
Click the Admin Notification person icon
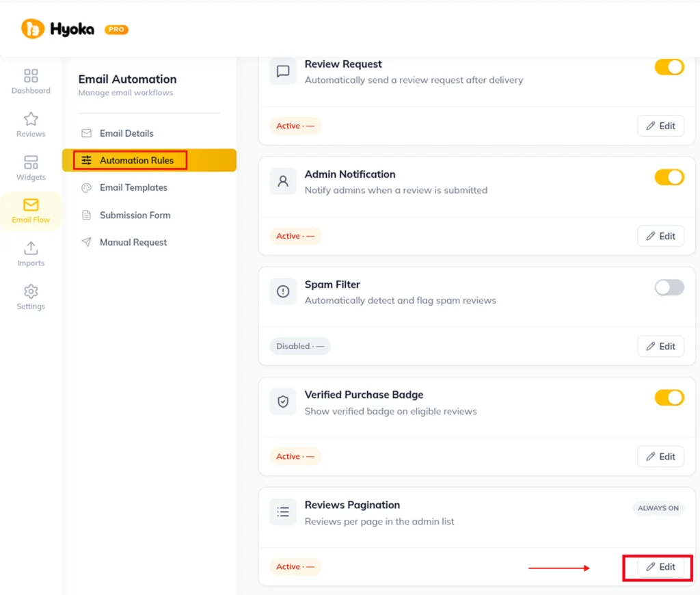point(283,181)
